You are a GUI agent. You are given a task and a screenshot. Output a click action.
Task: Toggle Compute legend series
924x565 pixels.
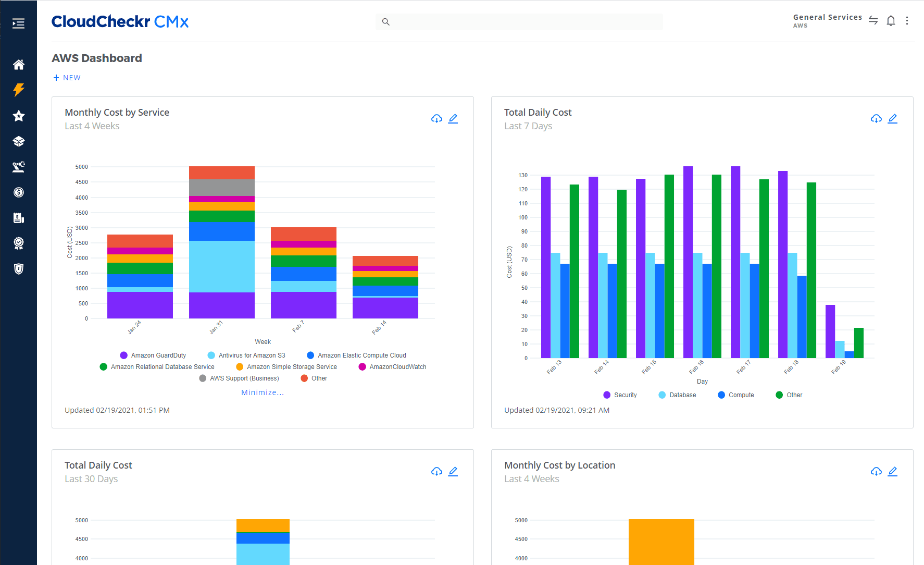pos(736,395)
